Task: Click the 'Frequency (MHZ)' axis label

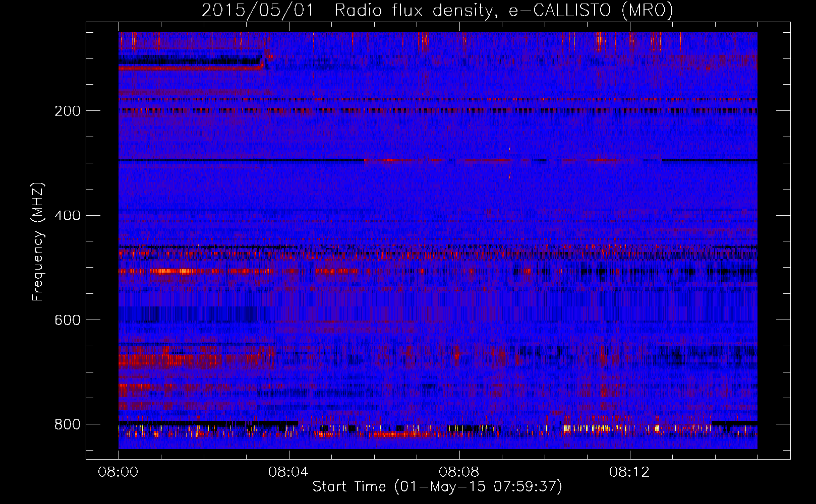Action: point(38,242)
